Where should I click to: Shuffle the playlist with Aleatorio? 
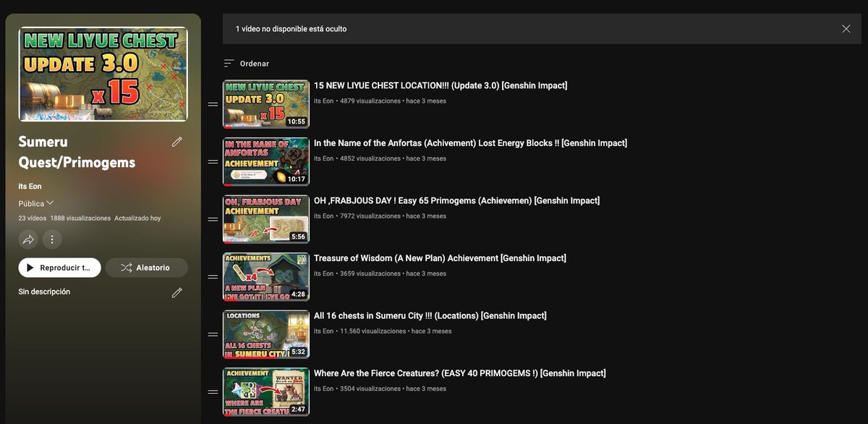tap(147, 268)
